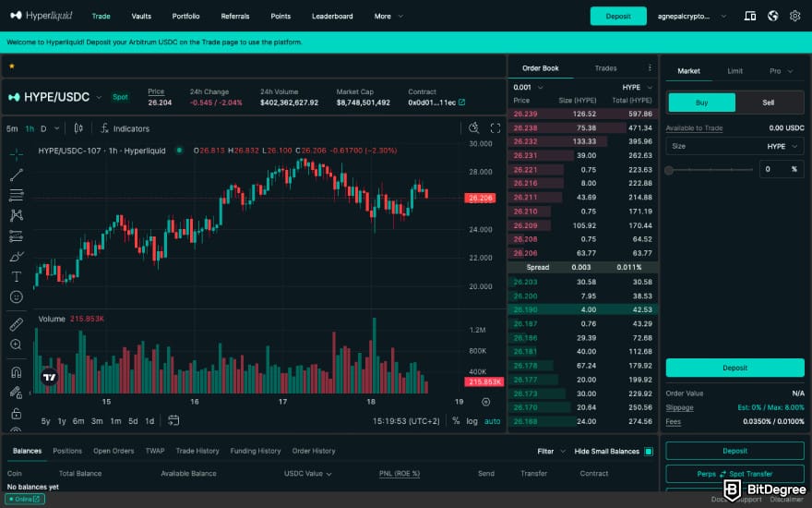
Task: Open the Pro order type dropdown
Action: [x=781, y=71]
